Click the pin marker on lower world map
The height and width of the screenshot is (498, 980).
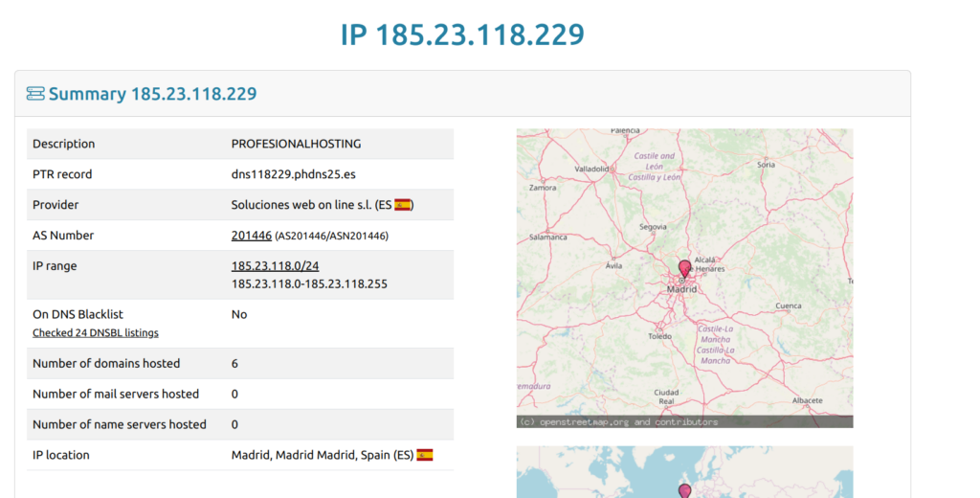[x=684, y=491]
